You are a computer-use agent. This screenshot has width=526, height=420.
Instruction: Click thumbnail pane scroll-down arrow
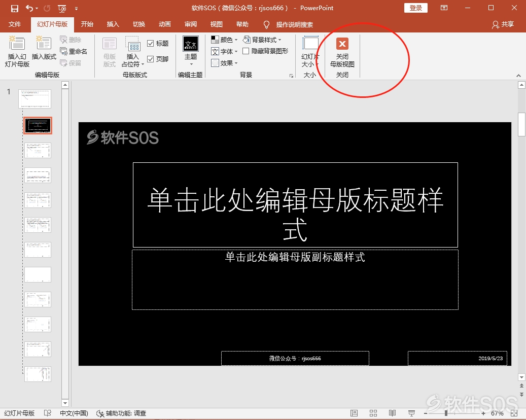(x=65, y=403)
